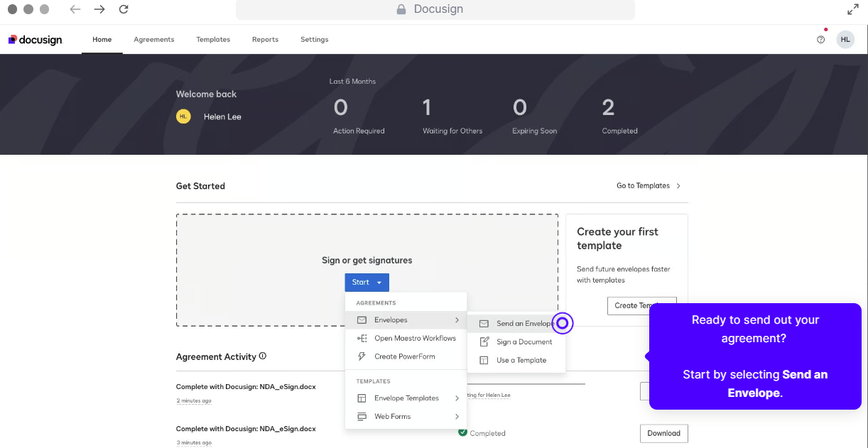Click the Envelope Templates icon
868x448 pixels.
point(362,398)
